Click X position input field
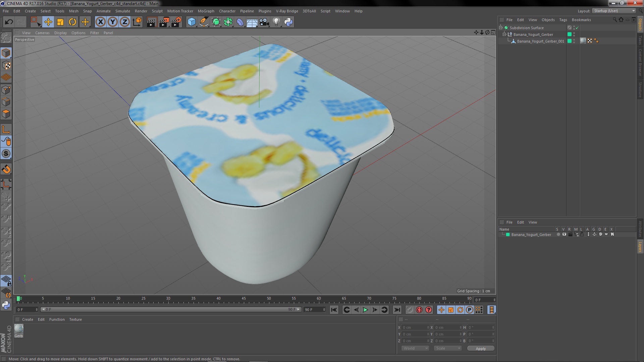This screenshot has height=362, width=644. tap(415, 327)
